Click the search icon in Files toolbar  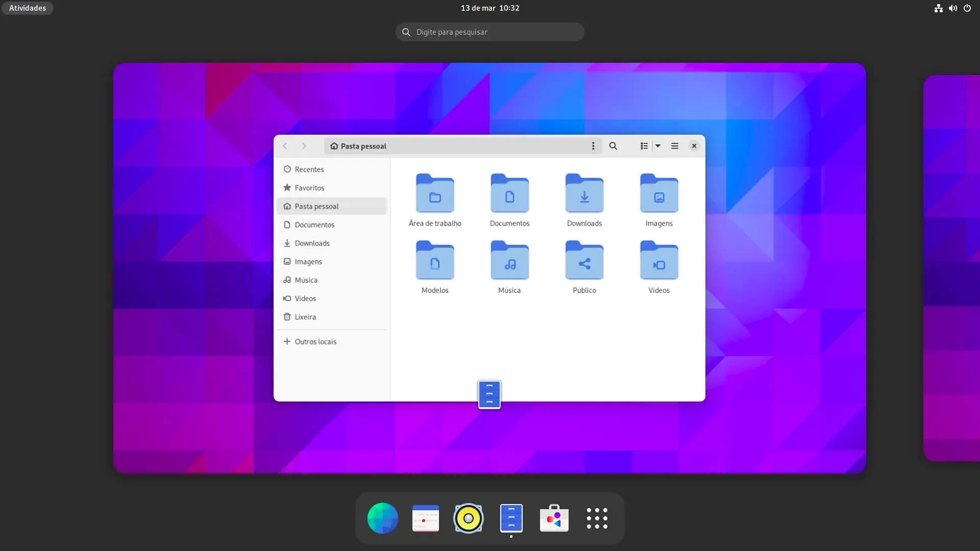pyautogui.click(x=613, y=146)
